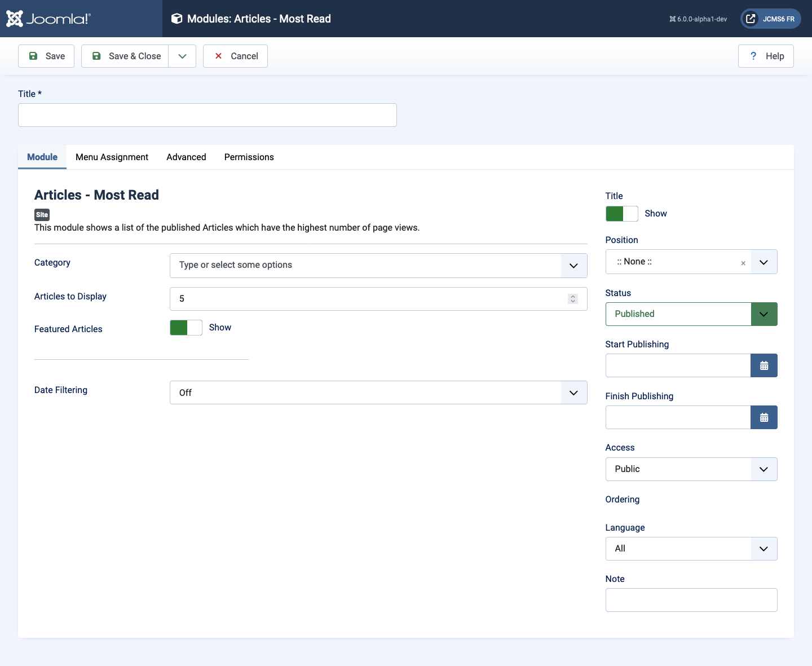The height and width of the screenshot is (666, 812).
Task: Open the Permissions tab
Action: coord(249,157)
